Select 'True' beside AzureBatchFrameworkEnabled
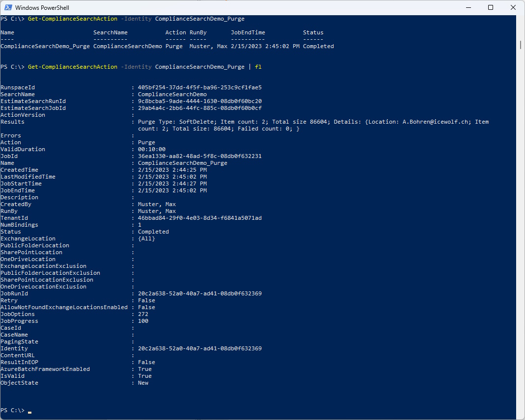 [x=145, y=369]
